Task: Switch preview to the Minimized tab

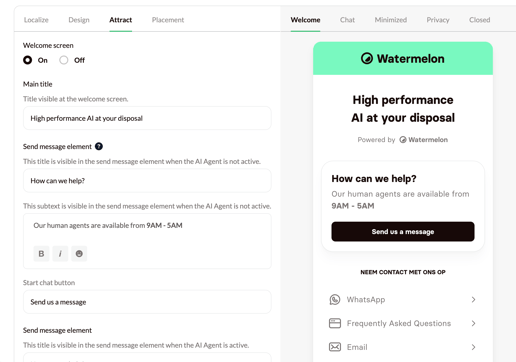Action: pos(391,20)
